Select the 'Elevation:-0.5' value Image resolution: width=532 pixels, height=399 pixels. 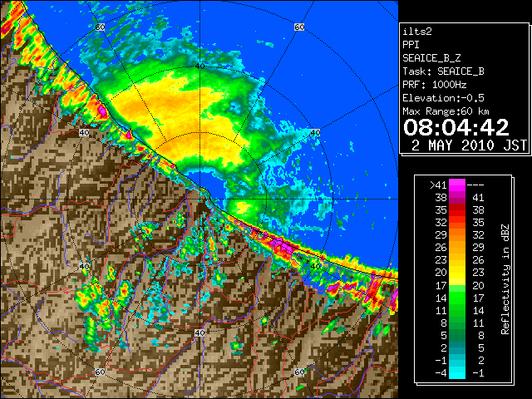[x=443, y=98]
